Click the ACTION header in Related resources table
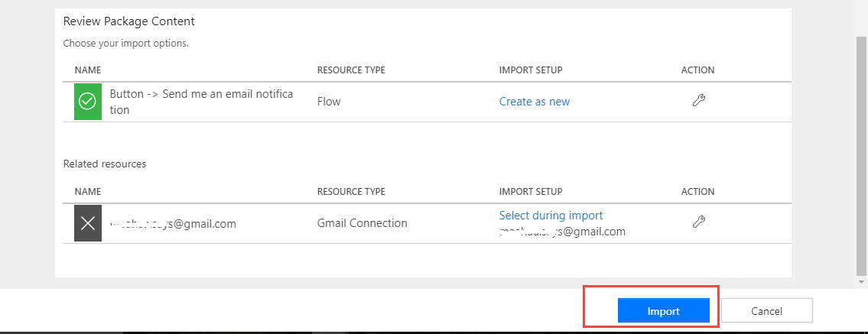 tap(697, 192)
